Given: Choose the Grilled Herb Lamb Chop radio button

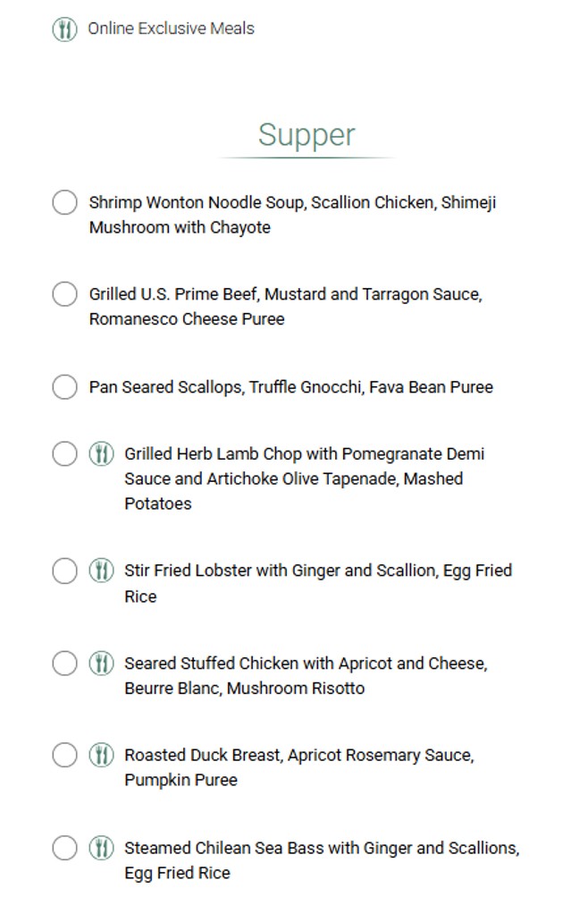Looking at the screenshot, I should 64,454.
